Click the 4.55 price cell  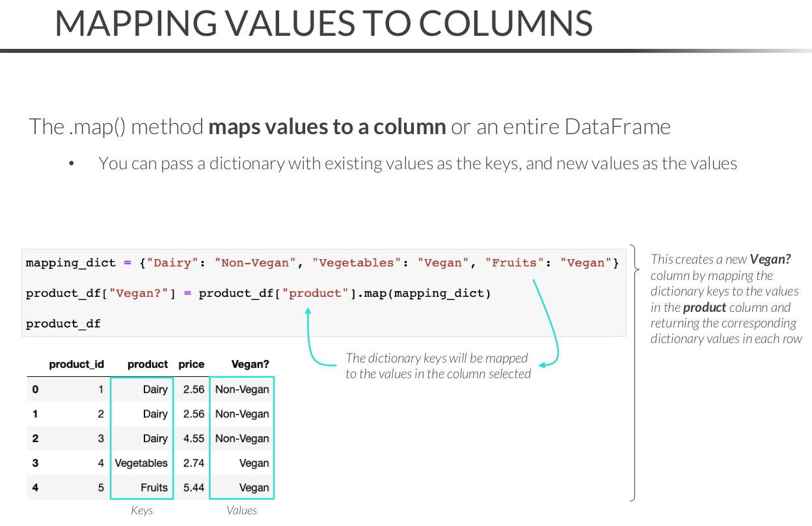click(x=194, y=439)
